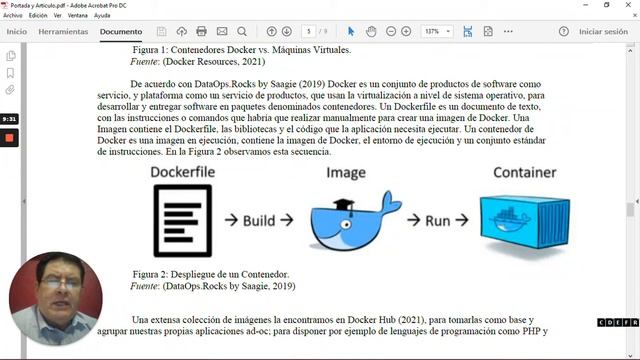The width and height of the screenshot is (640, 360).
Task: Open the Edición menu
Action: 38,16
